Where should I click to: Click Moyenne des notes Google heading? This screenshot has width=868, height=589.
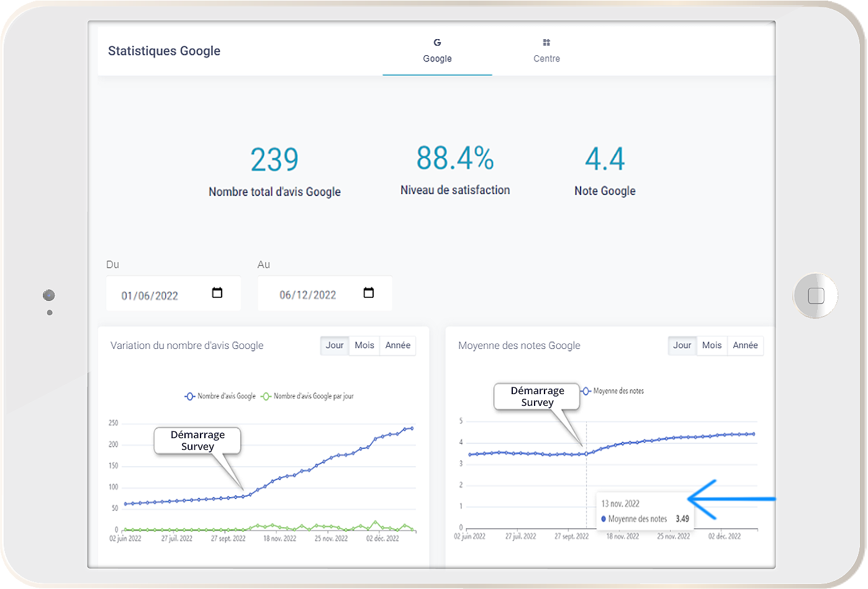click(x=519, y=346)
